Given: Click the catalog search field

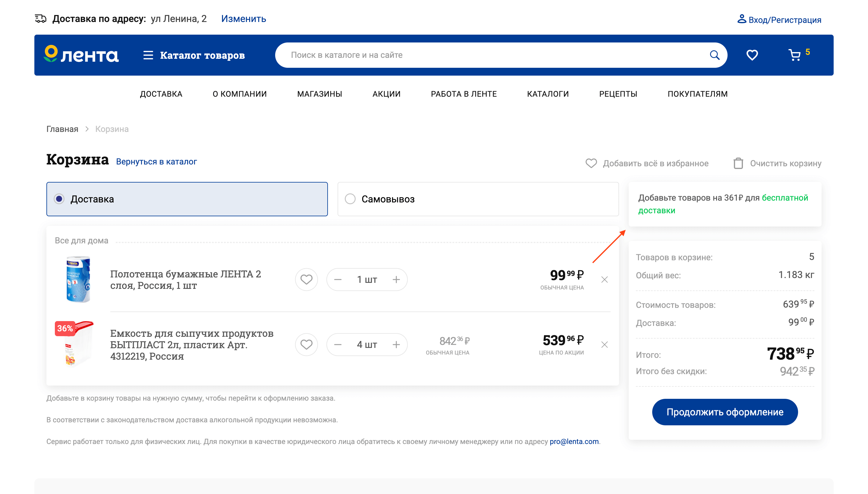Looking at the screenshot, I should tap(501, 55).
